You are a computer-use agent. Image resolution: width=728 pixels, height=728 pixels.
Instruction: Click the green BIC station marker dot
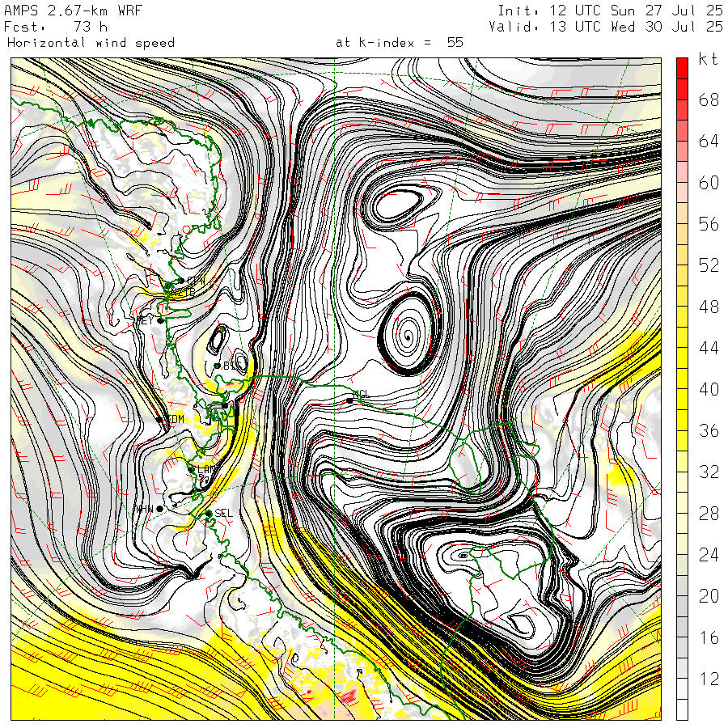pos(217,366)
